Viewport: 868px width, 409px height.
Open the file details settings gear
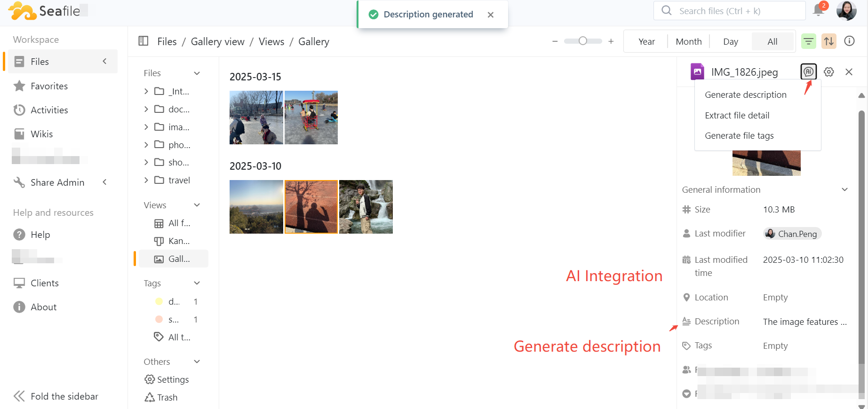[x=829, y=72]
